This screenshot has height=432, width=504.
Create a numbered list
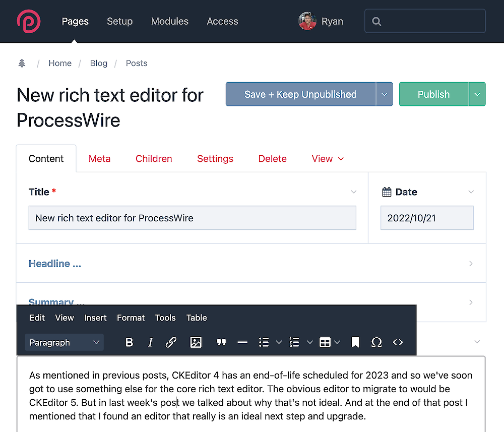294,342
